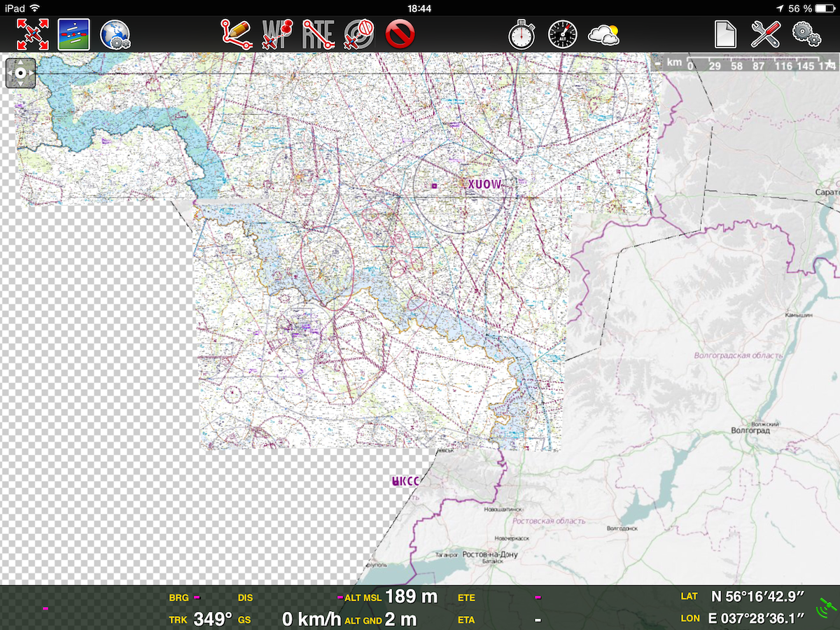Open the globe map options icon

click(x=115, y=34)
